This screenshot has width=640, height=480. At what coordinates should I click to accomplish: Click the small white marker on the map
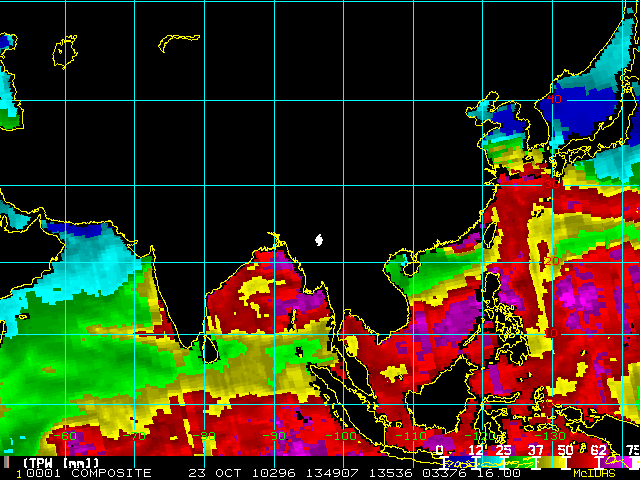[x=319, y=240]
